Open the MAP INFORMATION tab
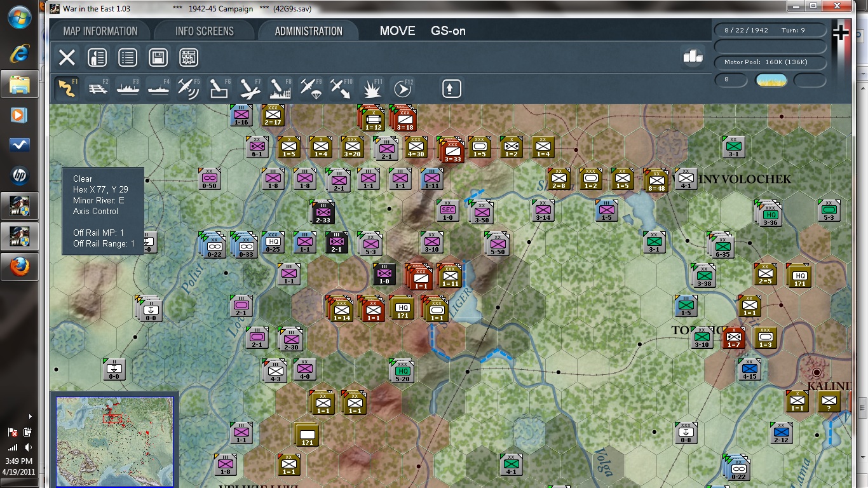The image size is (868, 488). (x=100, y=30)
